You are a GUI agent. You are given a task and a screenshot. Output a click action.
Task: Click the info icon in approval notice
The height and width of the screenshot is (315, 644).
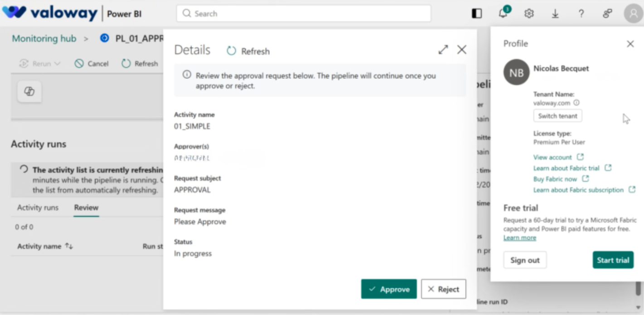tap(187, 75)
